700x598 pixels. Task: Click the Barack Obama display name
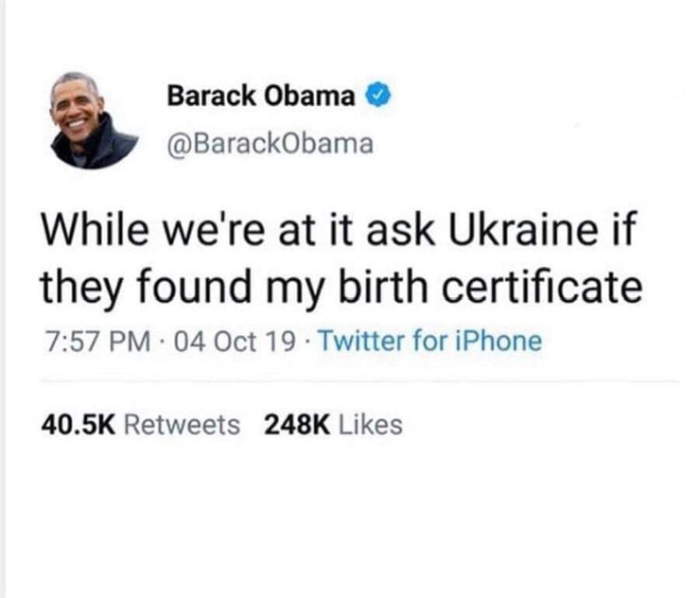[261, 96]
